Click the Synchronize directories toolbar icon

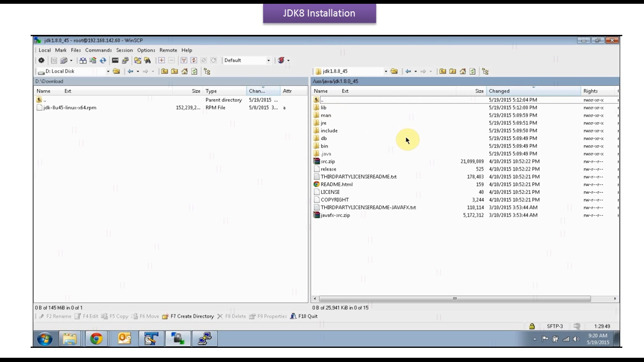[83, 60]
